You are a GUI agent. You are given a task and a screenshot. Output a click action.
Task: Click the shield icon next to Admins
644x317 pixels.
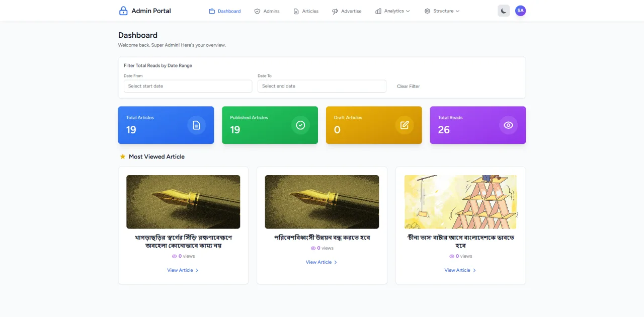click(257, 11)
